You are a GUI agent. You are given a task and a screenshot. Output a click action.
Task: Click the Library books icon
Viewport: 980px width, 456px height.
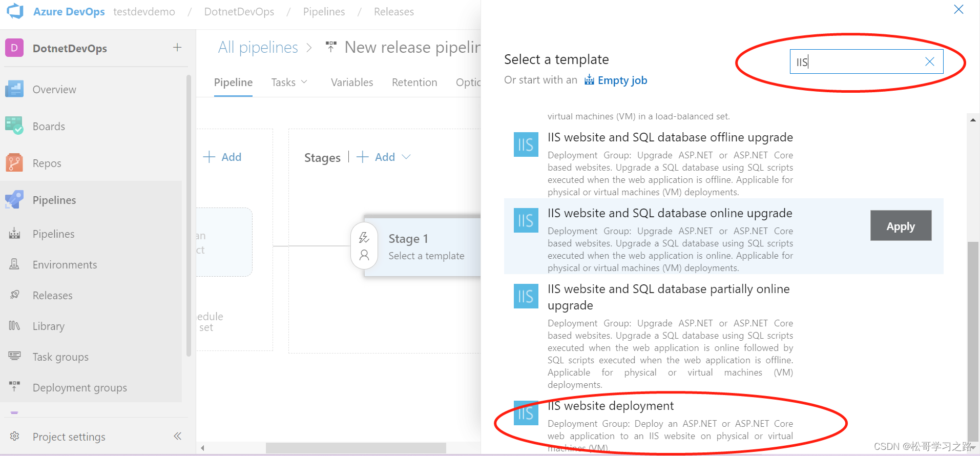pyautogui.click(x=14, y=326)
